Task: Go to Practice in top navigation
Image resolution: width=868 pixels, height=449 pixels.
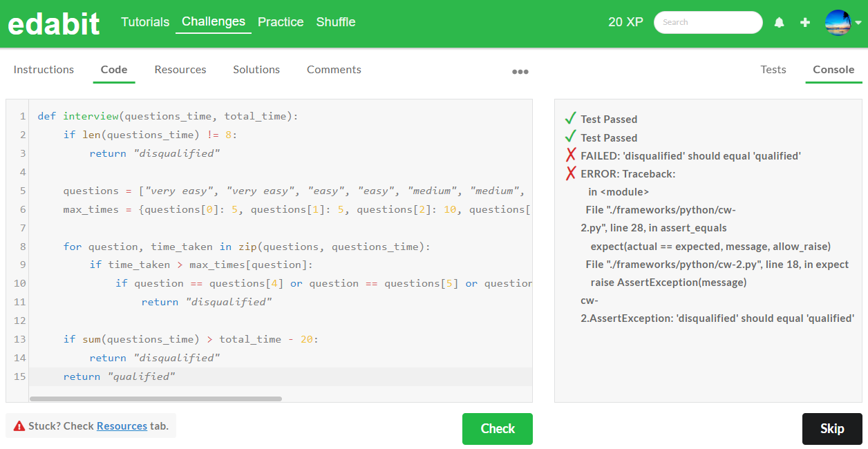Action: click(x=281, y=22)
